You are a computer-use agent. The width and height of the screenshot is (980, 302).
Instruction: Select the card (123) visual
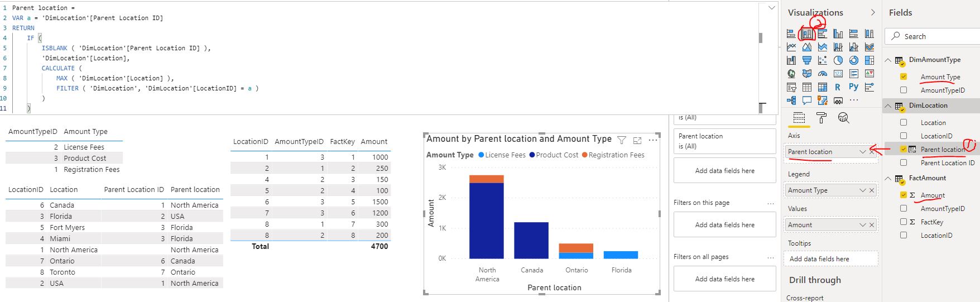[838, 74]
